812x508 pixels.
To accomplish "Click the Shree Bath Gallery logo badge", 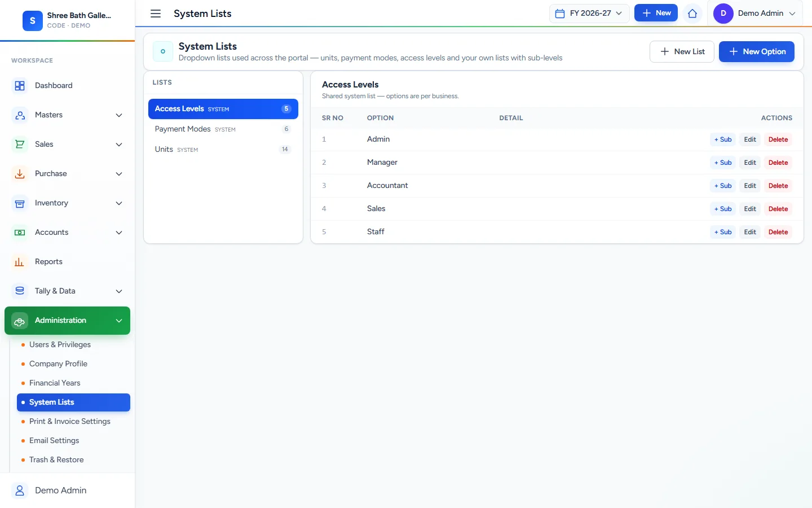I will pyautogui.click(x=33, y=20).
